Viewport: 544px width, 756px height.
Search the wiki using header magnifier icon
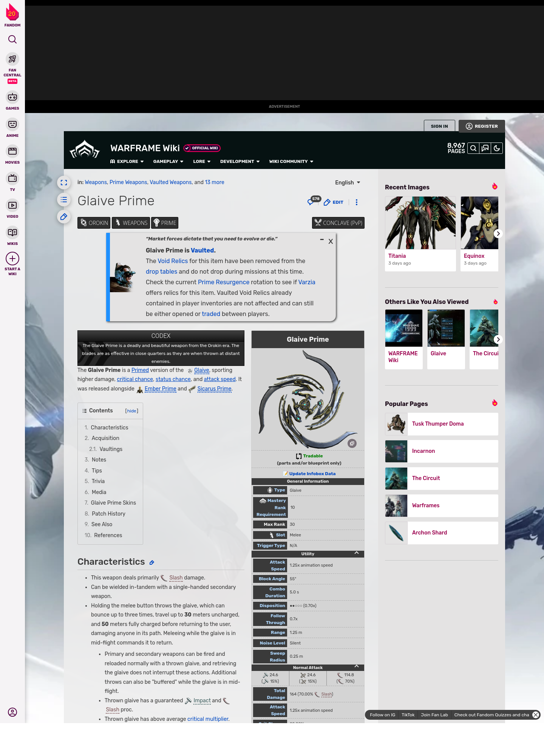(473, 148)
